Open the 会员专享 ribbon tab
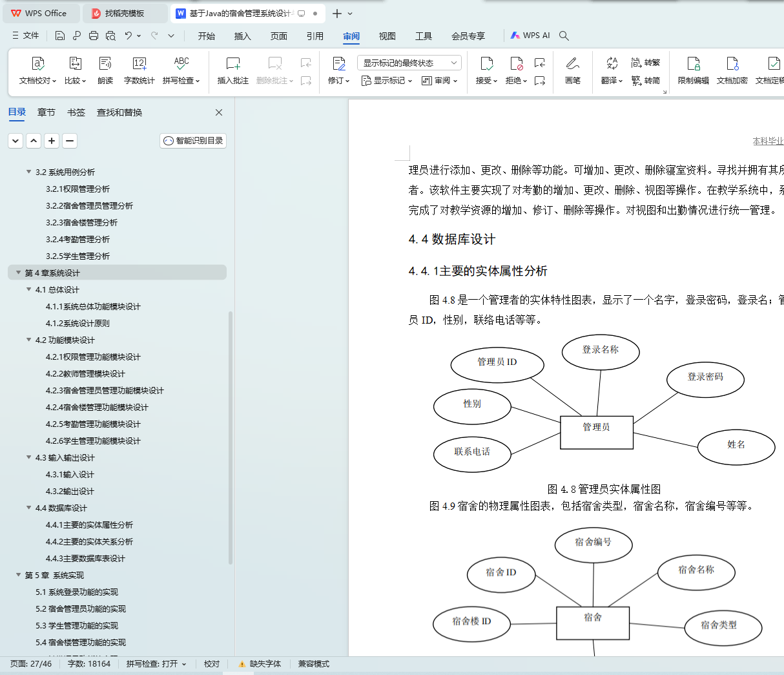This screenshot has width=784, height=675. (468, 36)
